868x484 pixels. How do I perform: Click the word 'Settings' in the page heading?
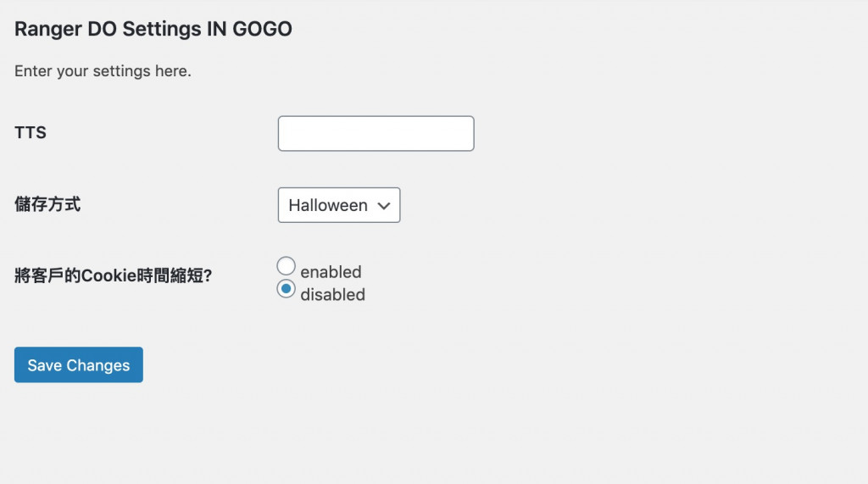(x=162, y=29)
